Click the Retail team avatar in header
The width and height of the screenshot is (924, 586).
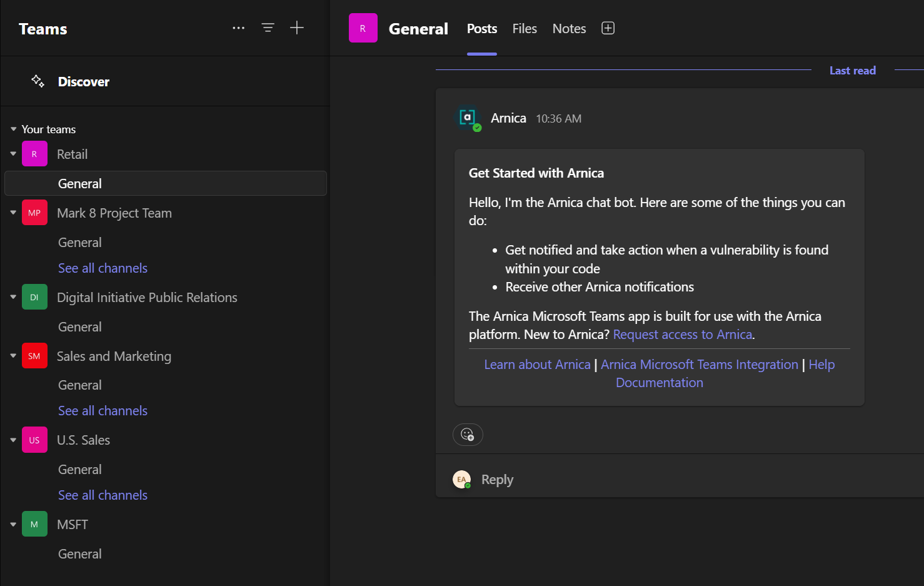[x=363, y=28]
